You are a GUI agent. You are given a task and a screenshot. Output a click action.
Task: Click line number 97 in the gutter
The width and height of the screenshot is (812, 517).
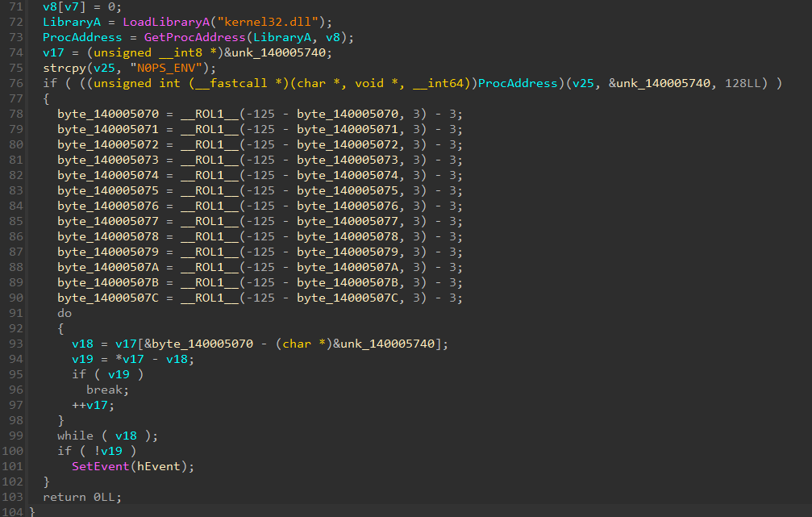[x=16, y=405]
